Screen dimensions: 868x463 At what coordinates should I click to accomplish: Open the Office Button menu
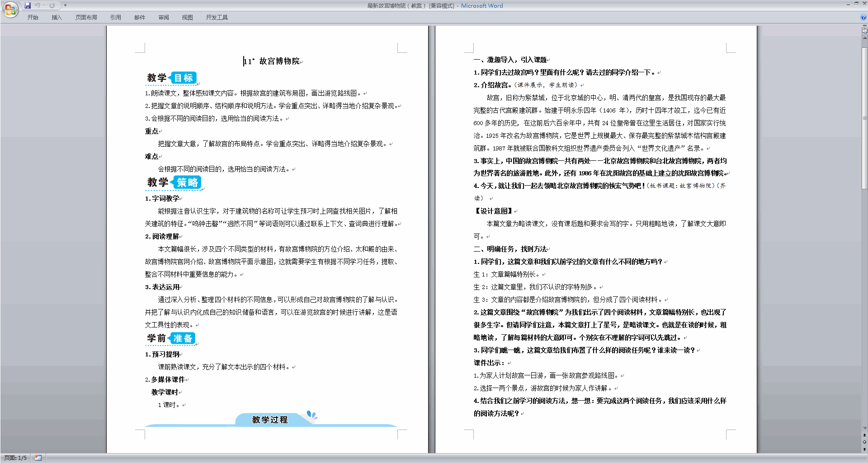10,9
